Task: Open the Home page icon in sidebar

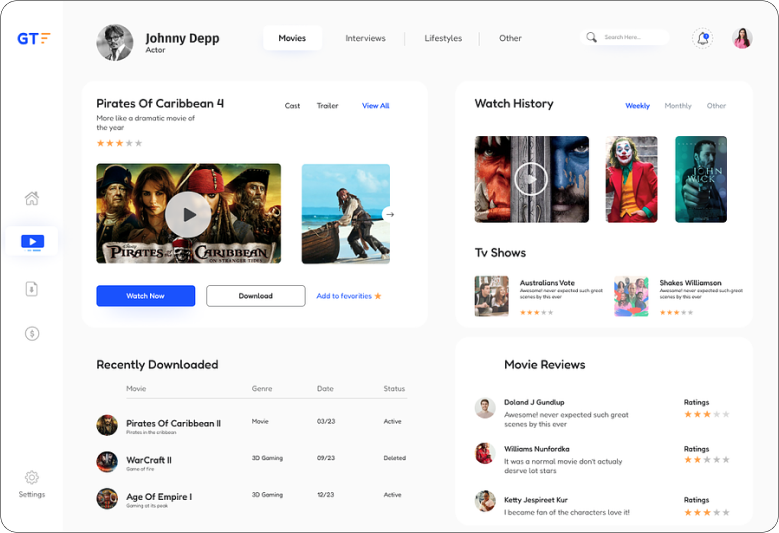Action: tap(32, 198)
